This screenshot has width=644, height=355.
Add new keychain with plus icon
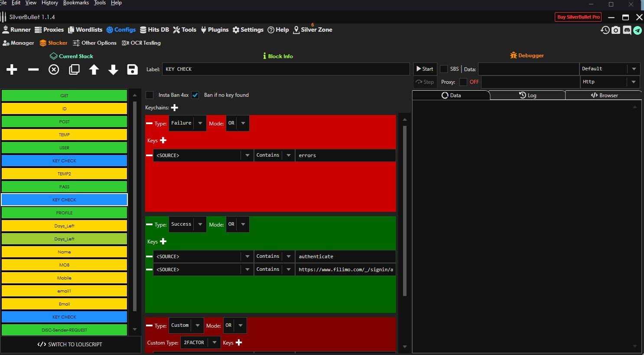pyautogui.click(x=175, y=108)
